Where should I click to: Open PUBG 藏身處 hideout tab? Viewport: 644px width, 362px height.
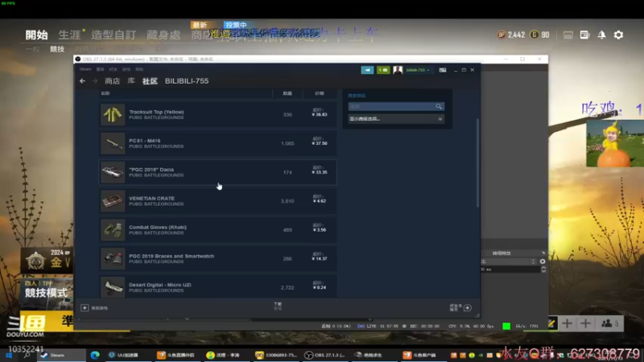(163, 35)
